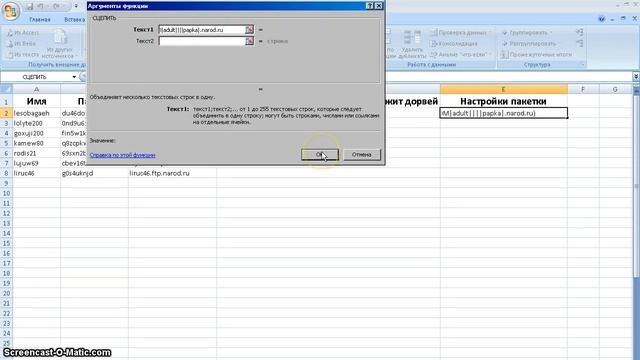Restore the workbook window in ribbon

(623, 19)
